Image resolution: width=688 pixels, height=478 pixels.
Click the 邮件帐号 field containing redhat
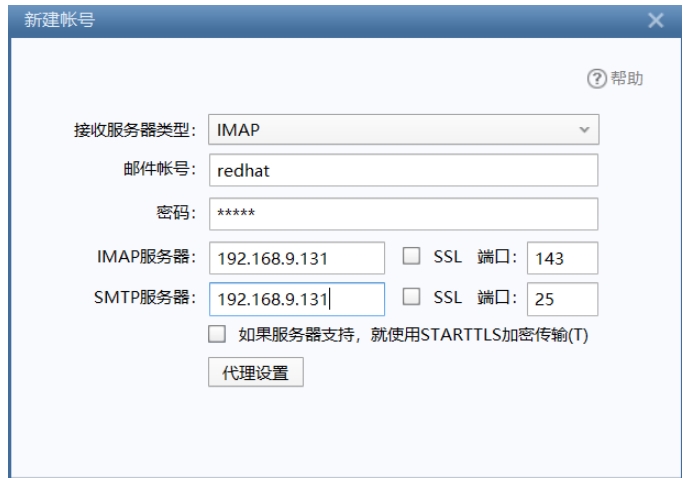point(402,170)
